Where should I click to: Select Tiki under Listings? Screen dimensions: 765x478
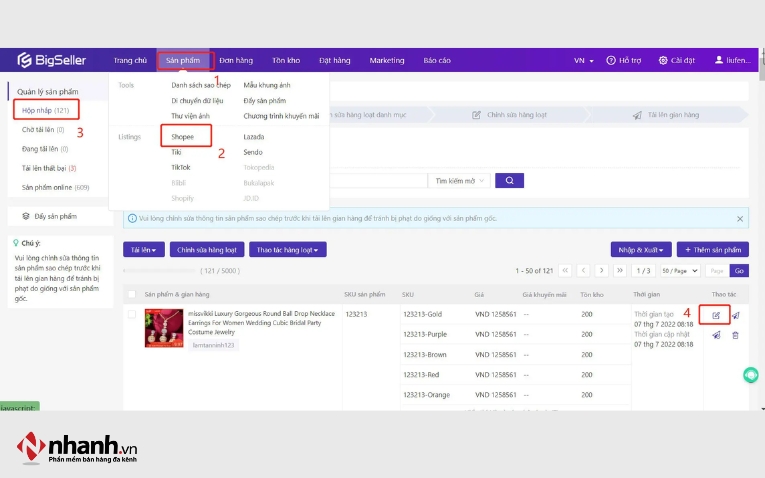(176, 152)
